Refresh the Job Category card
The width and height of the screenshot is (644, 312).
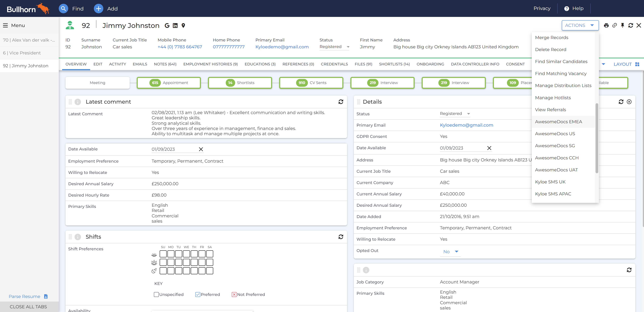pos(629,270)
